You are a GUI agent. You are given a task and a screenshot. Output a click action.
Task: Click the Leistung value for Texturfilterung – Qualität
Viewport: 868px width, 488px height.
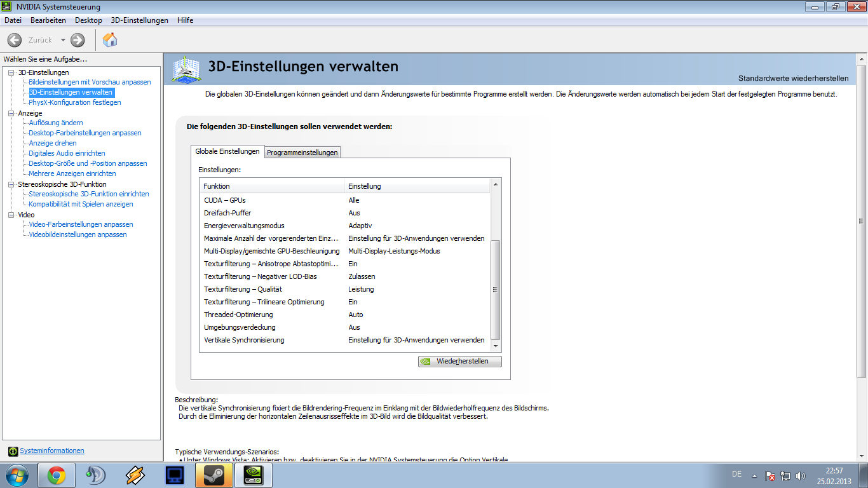[361, 289]
